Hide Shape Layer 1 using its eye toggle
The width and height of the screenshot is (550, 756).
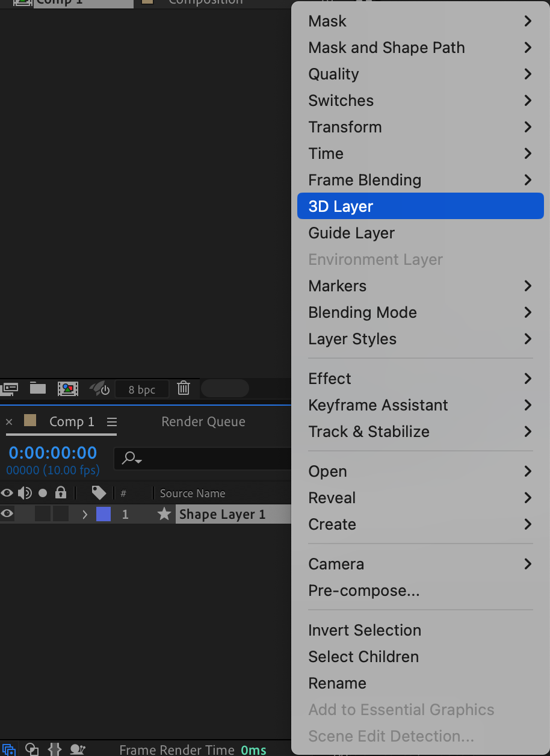[7, 514]
